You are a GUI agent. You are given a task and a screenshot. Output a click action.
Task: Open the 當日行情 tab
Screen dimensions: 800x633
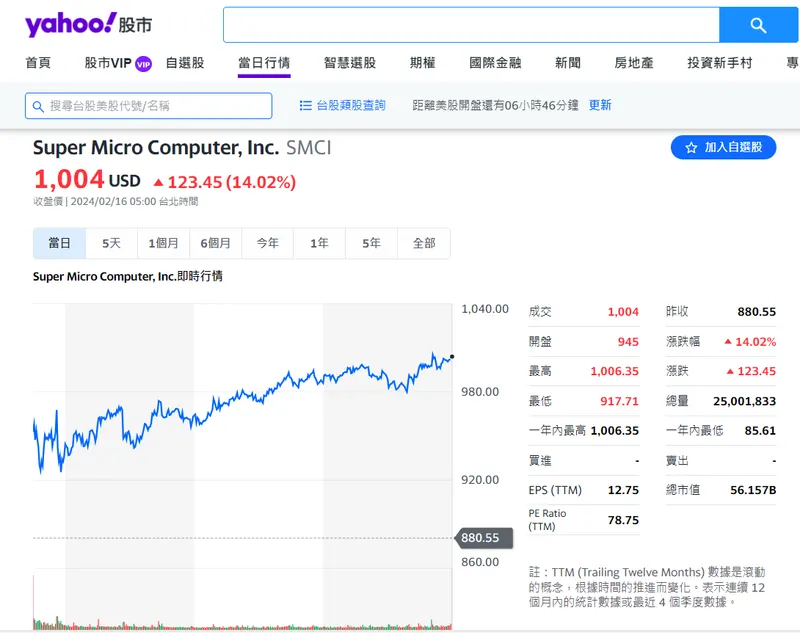point(264,63)
